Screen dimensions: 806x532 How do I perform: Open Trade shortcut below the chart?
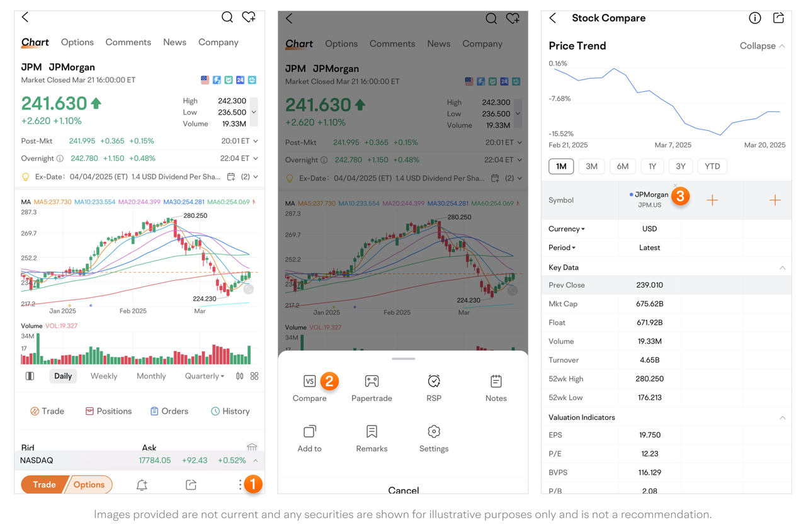coord(47,411)
